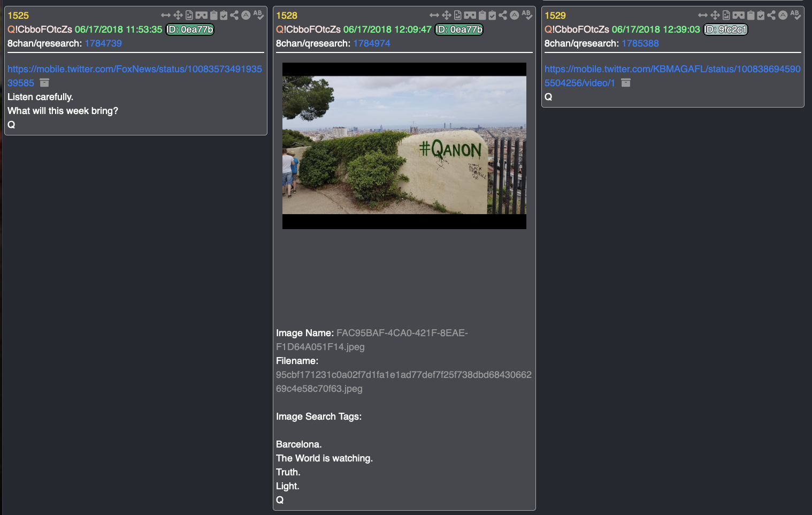Click post number 1525
812x515 pixels.
point(18,16)
